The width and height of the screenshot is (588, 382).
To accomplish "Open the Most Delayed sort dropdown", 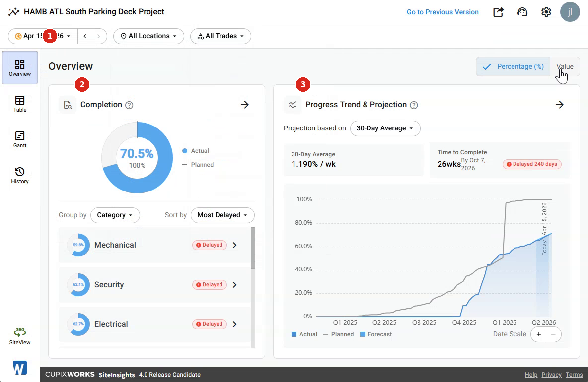I will [x=222, y=215].
